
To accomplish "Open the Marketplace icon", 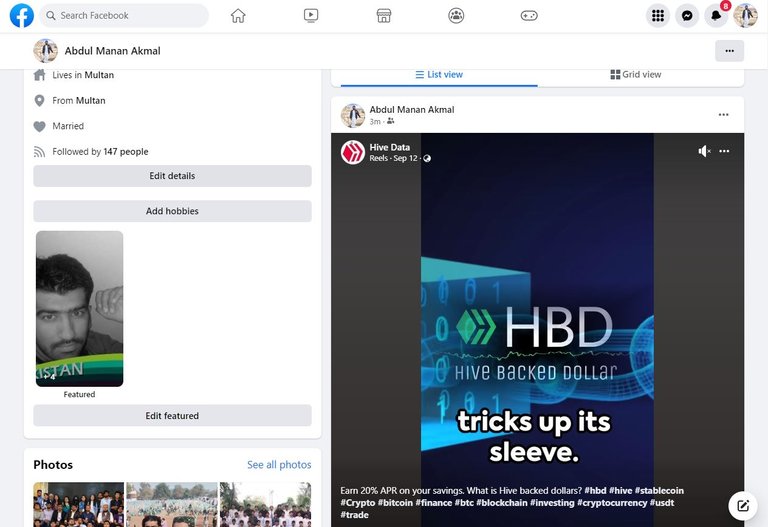I will point(384,16).
